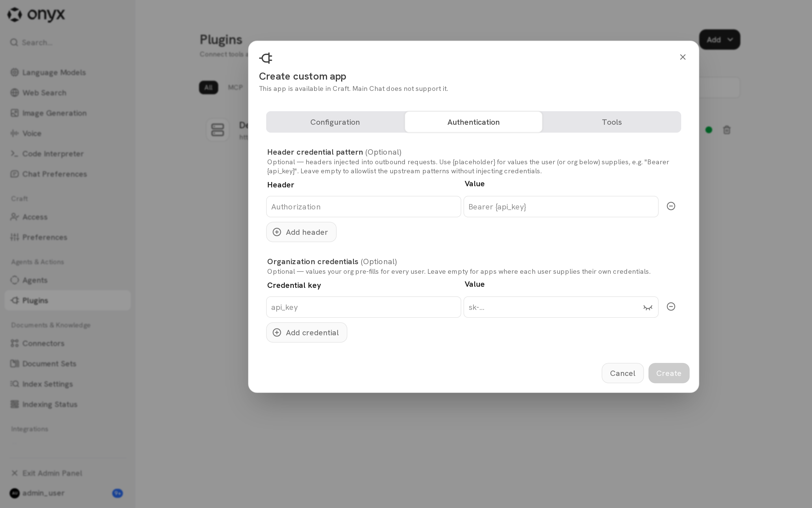This screenshot has height=508, width=812.
Task: Open Craft Access page
Action: tap(67, 217)
